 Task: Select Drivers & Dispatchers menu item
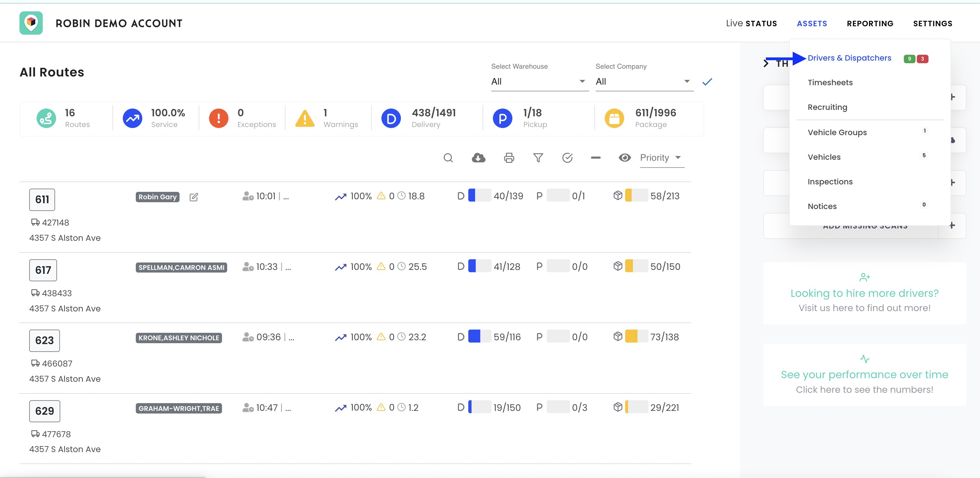pos(849,58)
